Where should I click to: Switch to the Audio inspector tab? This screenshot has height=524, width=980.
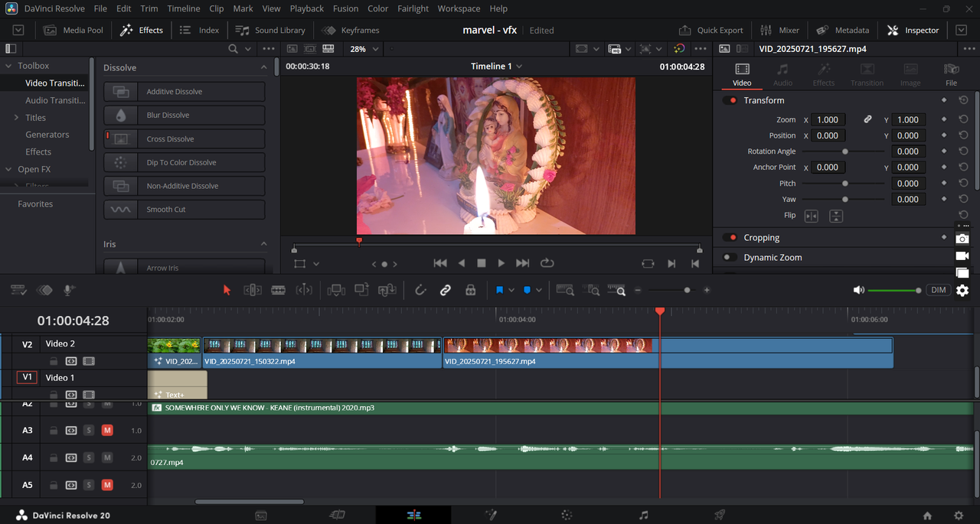click(x=782, y=74)
